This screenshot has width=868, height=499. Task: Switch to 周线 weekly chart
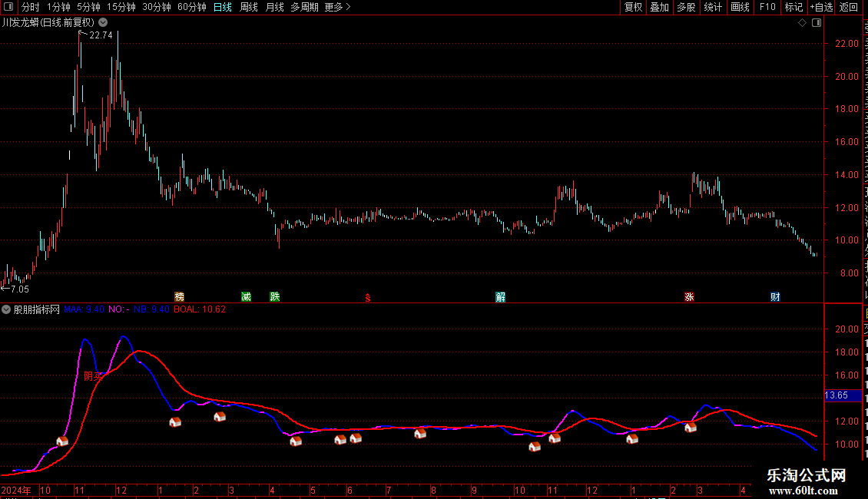[249, 7]
